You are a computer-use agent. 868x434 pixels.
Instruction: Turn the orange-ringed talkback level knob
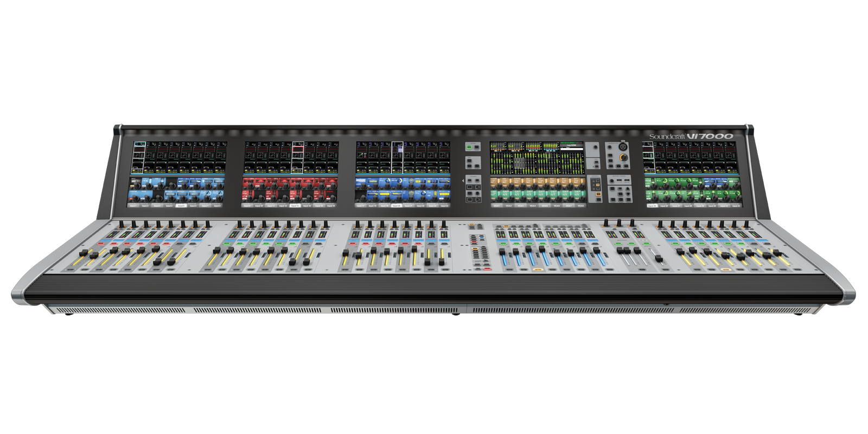pyautogui.click(x=624, y=158)
